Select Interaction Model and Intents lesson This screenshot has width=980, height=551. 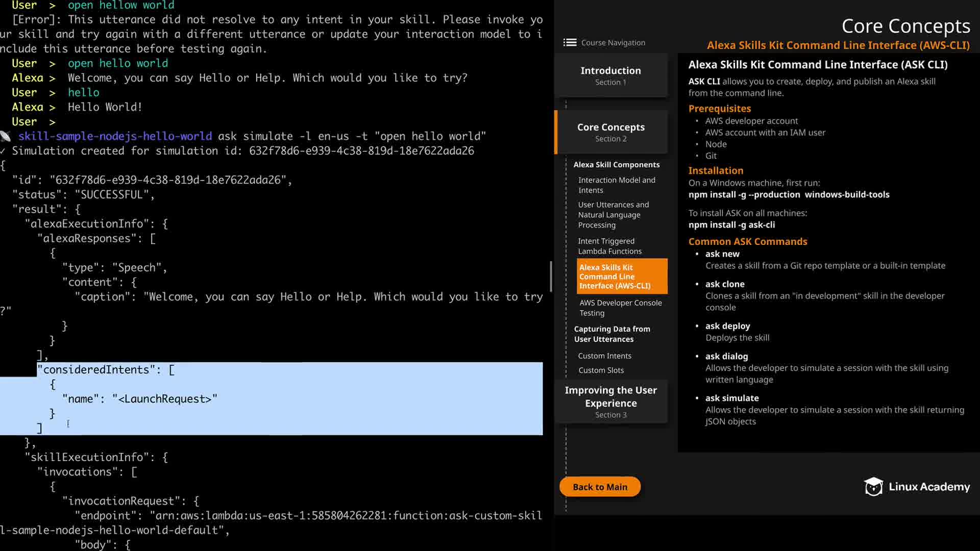[x=616, y=185]
